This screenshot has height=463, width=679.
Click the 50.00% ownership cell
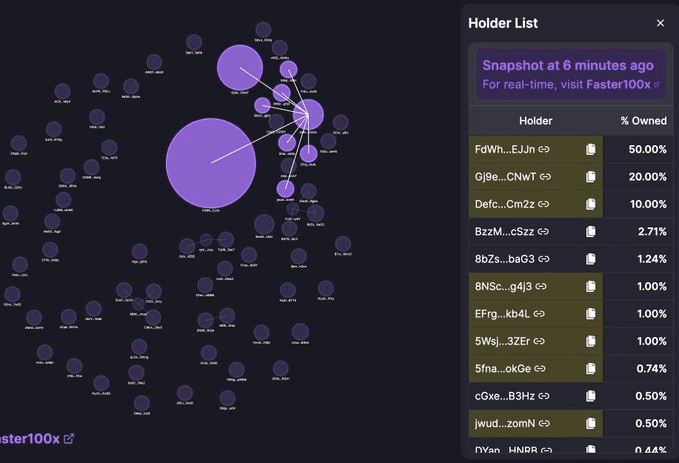(645, 149)
